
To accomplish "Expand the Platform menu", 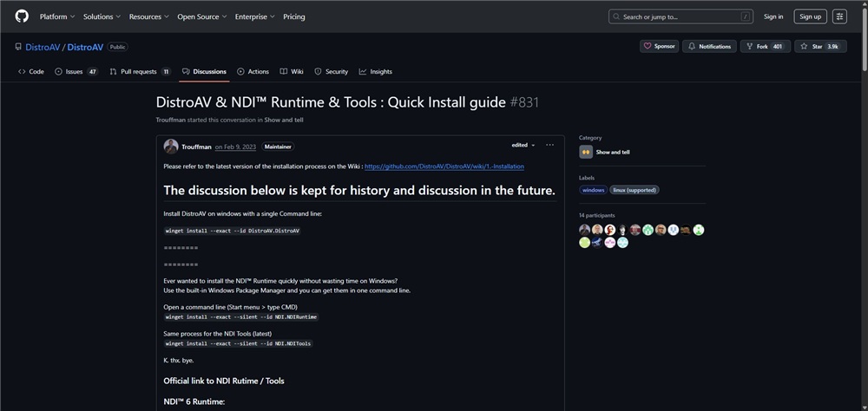I will (x=57, y=16).
